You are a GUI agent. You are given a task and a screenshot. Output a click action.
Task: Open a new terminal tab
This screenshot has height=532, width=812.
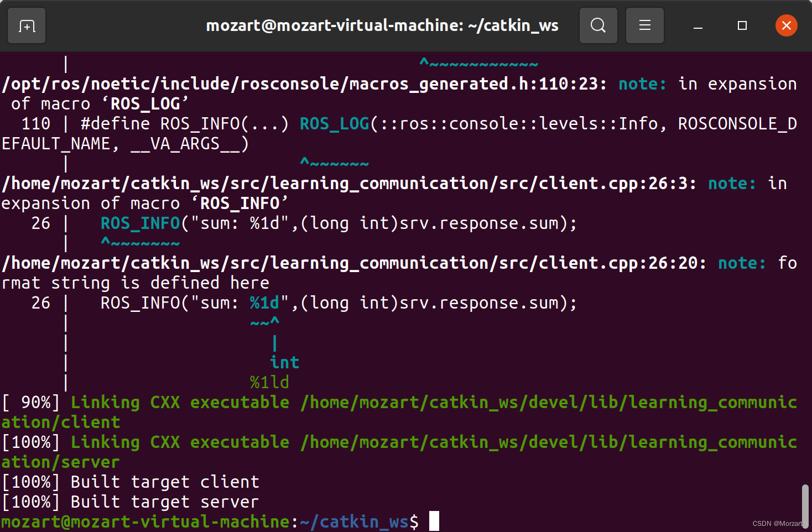click(x=27, y=25)
